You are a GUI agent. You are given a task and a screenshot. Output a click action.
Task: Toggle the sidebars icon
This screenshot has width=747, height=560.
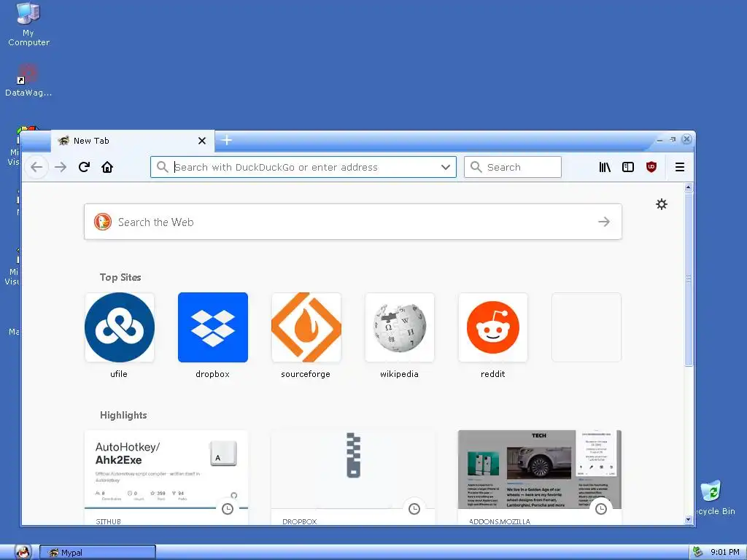pyautogui.click(x=628, y=167)
